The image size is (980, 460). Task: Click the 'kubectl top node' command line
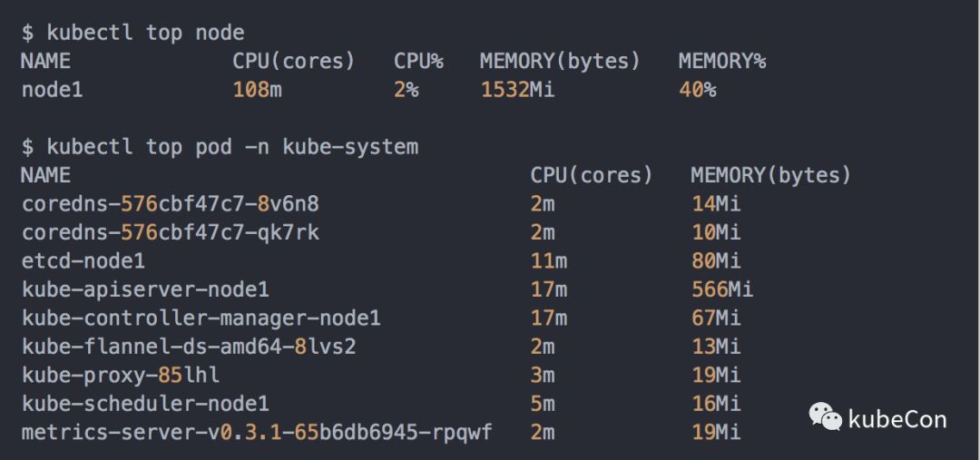coord(133,33)
